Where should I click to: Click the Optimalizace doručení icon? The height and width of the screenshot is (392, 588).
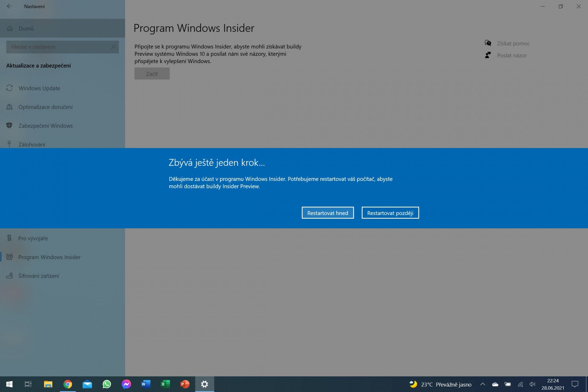tap(9, 107)
